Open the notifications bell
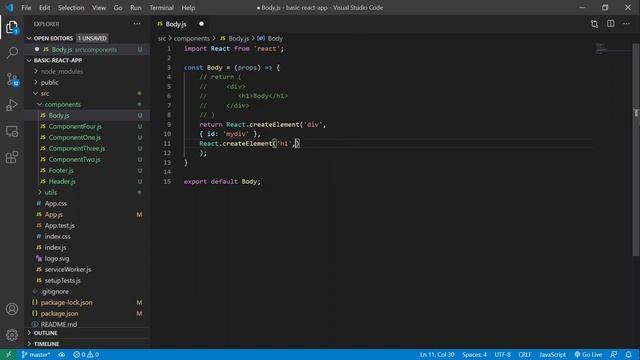 629,354
